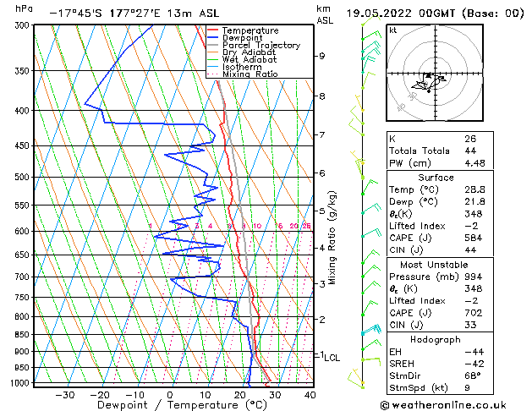532x411 pixels.
Task: Click the '600' hPa pressure label
Action: pyautogui.click(x=24, y=231)
